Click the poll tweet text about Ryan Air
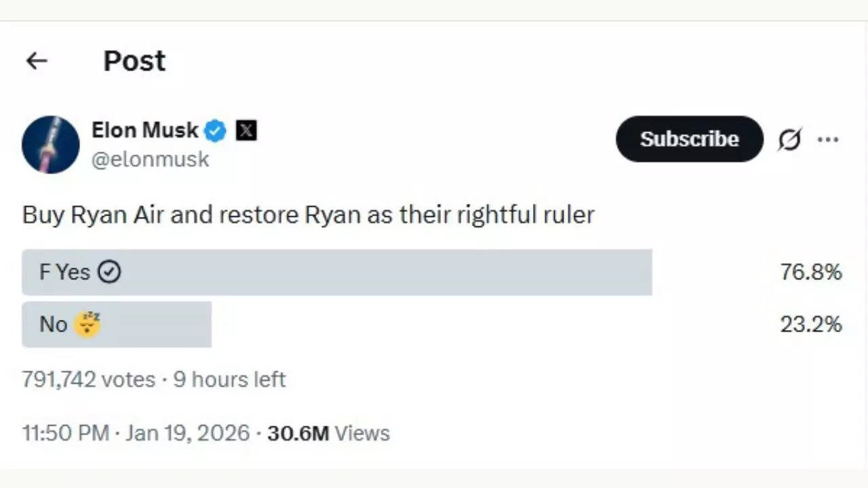 coord(308,214)
